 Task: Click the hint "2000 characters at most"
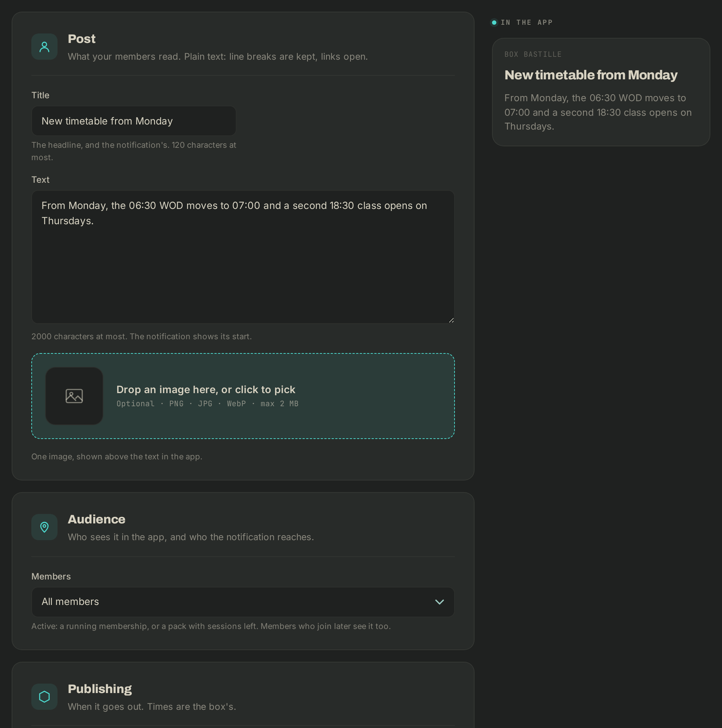click(x=142, y=337)
